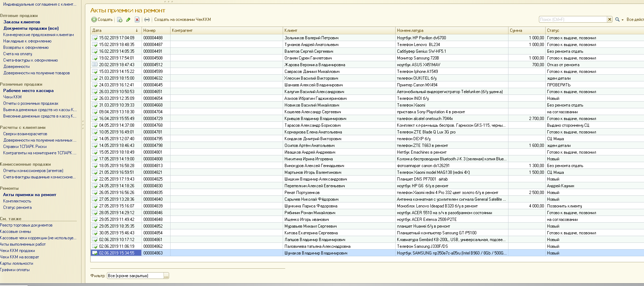Click document icon of row 000004512
The image size is (644, 286).
click(94, 65)
